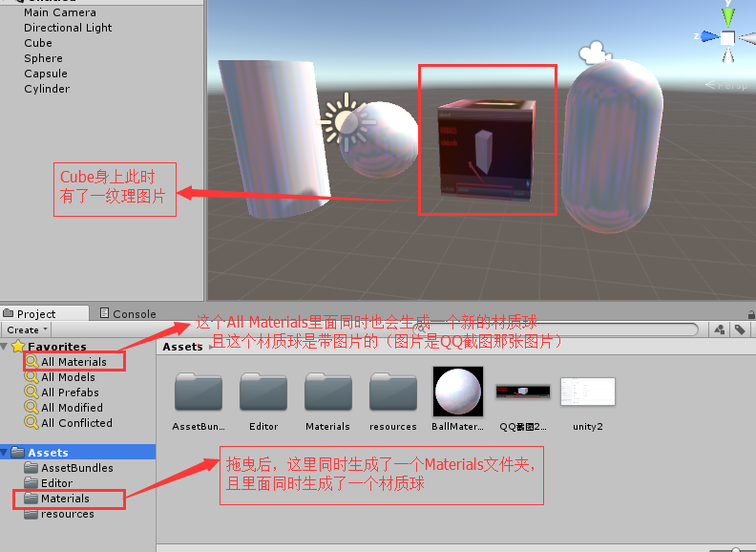
Task: Open All Prefabs saved search
Action: (70, 393)
